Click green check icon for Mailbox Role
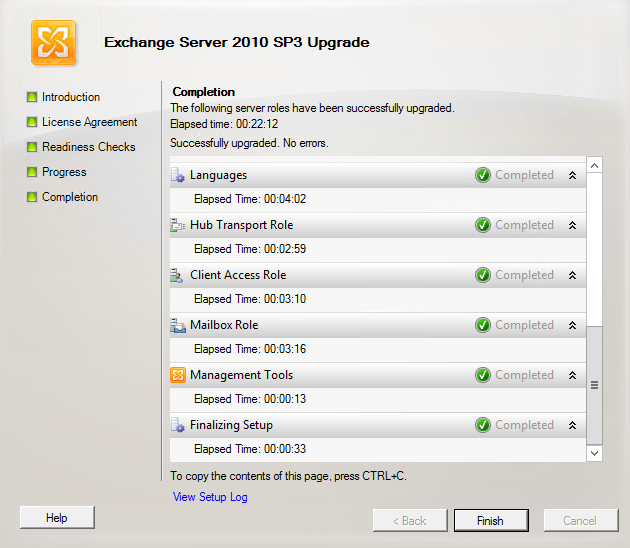Screen dimensions: 630x548 (x=483, y=325)
